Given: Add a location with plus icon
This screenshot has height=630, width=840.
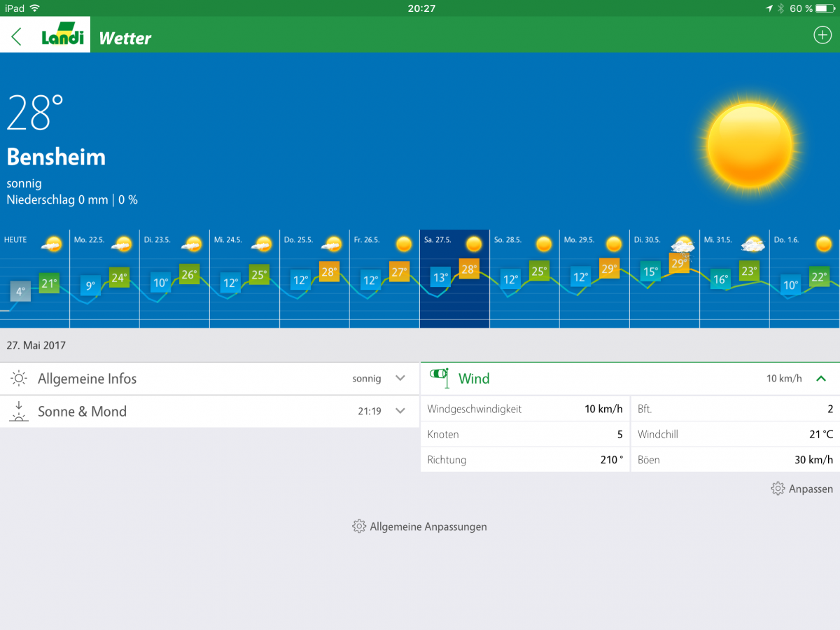Looking at the screenshot, I should click(822, 35).
